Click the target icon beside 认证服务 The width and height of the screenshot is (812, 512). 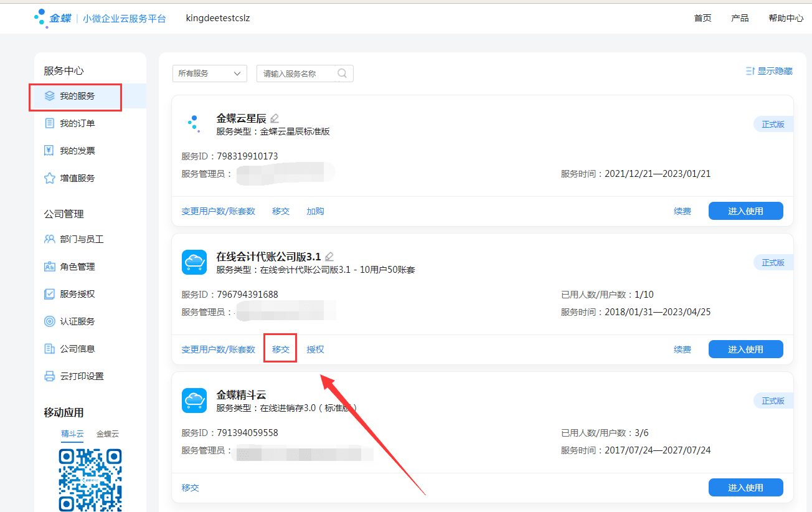[x=50, y=321]
